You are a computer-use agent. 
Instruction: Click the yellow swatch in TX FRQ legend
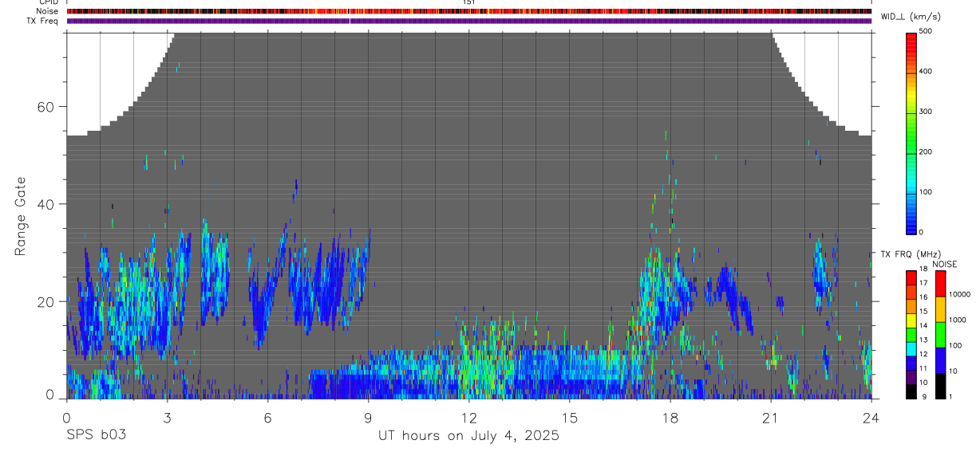click(911, 321)
